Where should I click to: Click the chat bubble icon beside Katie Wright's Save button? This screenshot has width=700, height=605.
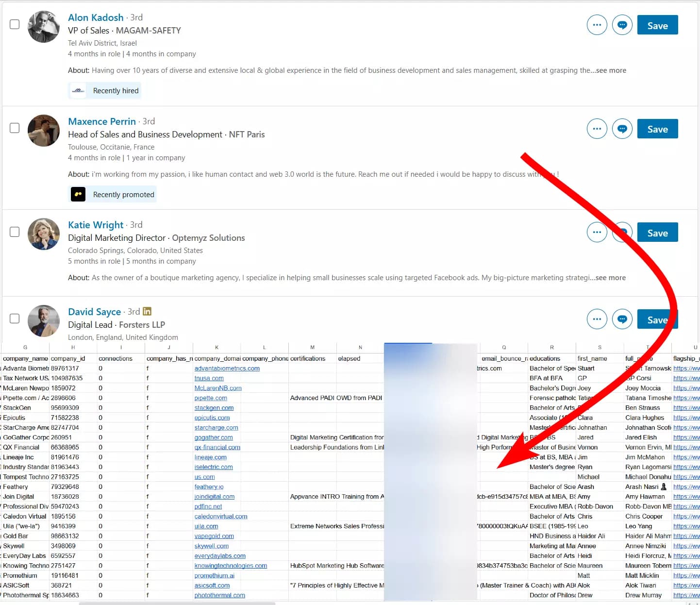(x=622, y=232)
